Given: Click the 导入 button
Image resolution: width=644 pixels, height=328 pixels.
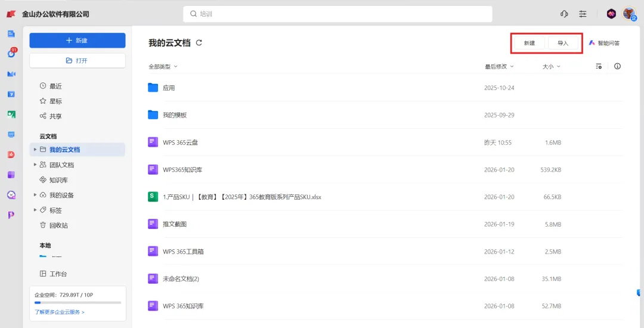Looking at the screenshot, I should point(563,43).
